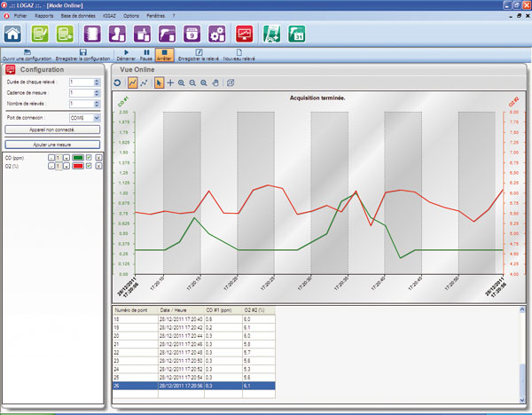The width and height of the screenshot is (532, 415).
Task: Click the Nombre de relevés spinner
Action: pos(97,104)
